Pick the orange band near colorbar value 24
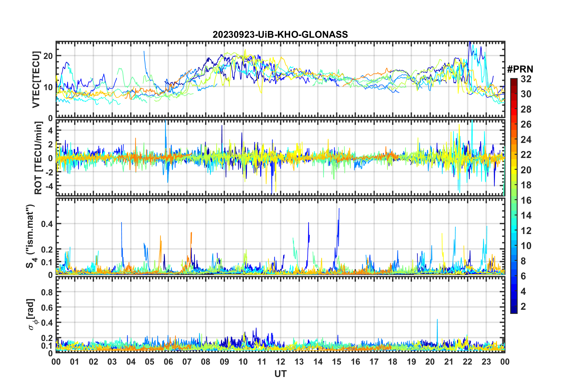The height and width of the screenshot is (392, 561). click(514, 139)
